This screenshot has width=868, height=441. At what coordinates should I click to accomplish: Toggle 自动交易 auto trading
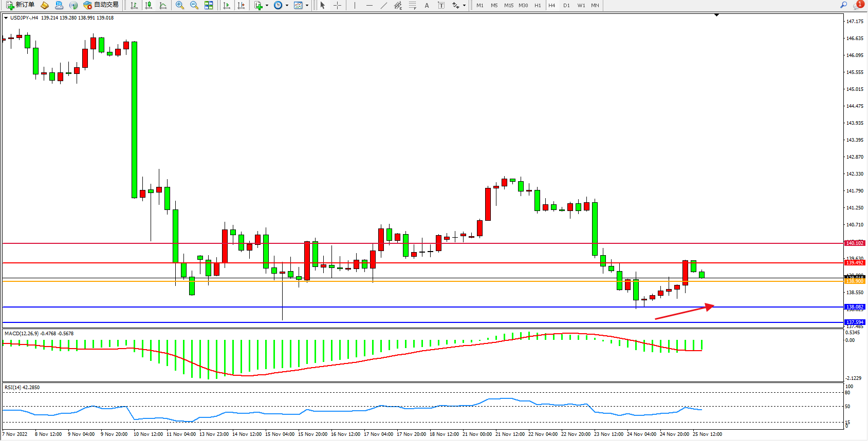101,5
